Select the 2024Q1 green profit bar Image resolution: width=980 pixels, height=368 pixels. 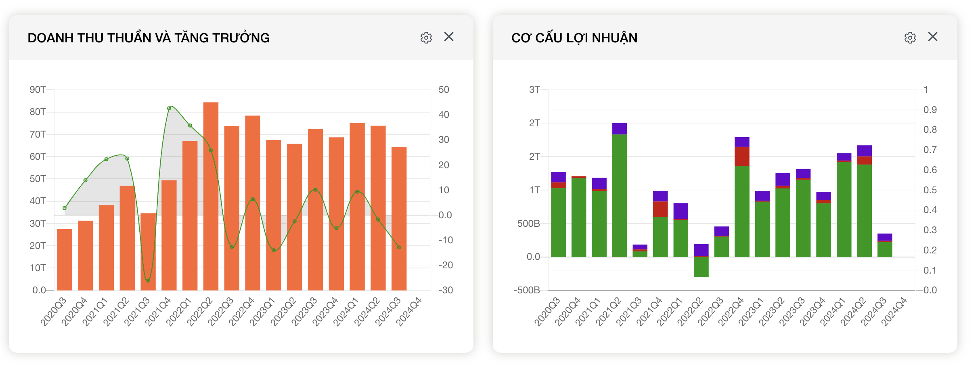coord(844,209)
